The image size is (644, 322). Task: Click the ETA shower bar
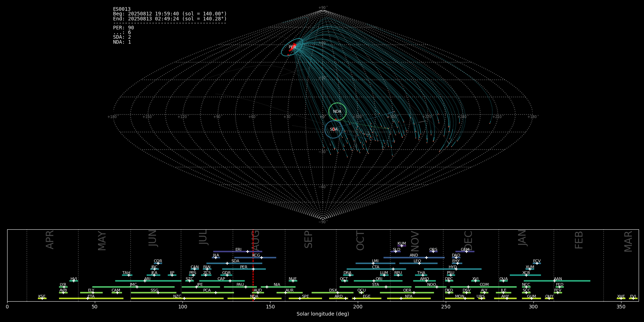click(x=91, y=298)
